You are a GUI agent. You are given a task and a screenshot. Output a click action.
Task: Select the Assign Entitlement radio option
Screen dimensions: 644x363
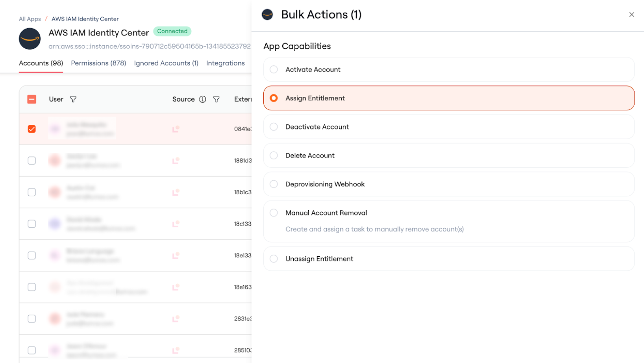(x=274, y=98)
